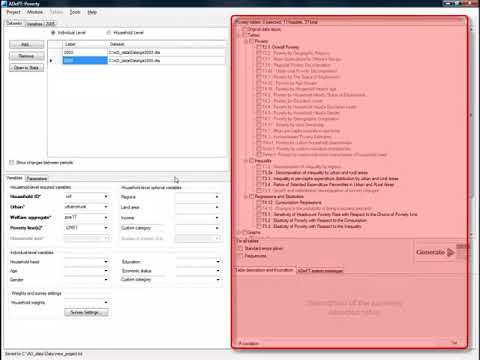Open the Help menu
This screenshot has height=360, width=480.
tap(92, 12)
